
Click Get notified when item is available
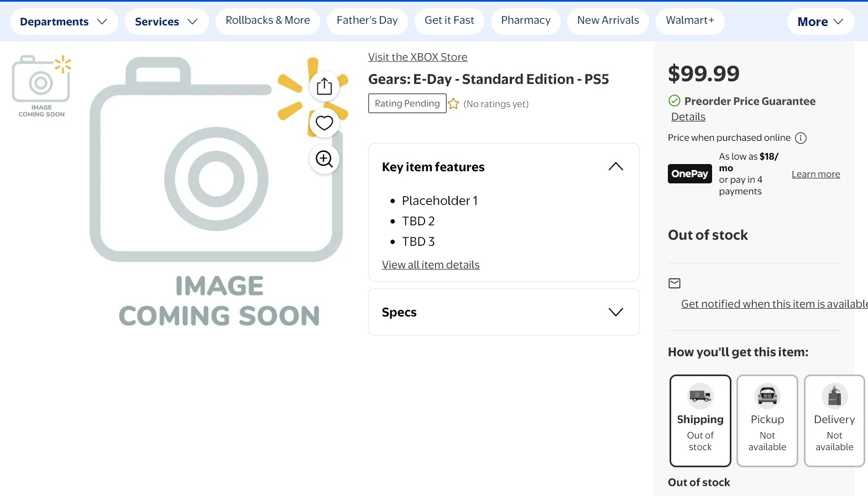(x=774, y=304)
